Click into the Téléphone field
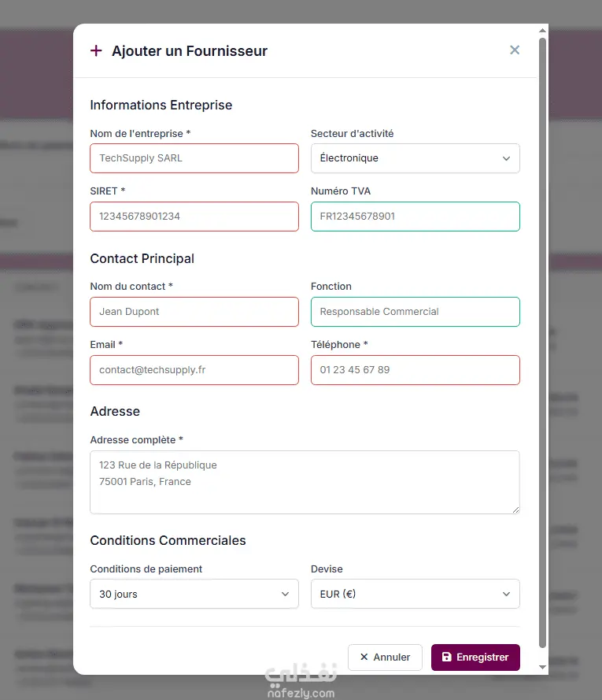This screenshot has width=602, height=700. coord(415,370)
